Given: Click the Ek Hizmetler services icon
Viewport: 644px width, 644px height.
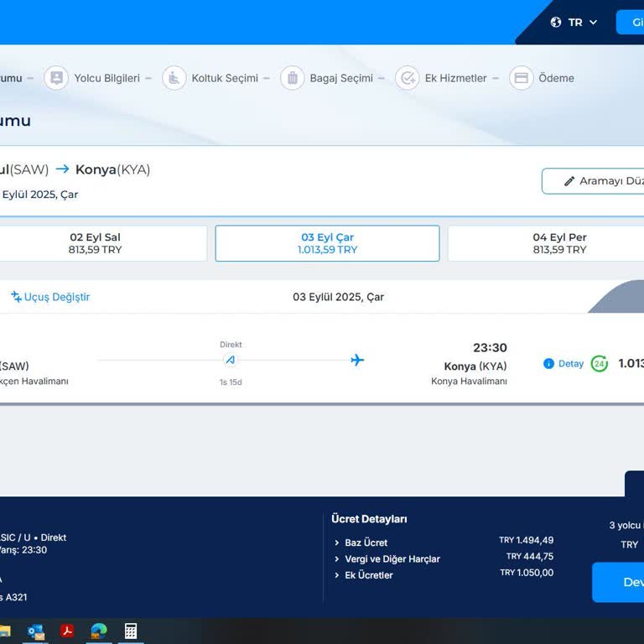Looking at the screenshot, I should click(407, 78).
